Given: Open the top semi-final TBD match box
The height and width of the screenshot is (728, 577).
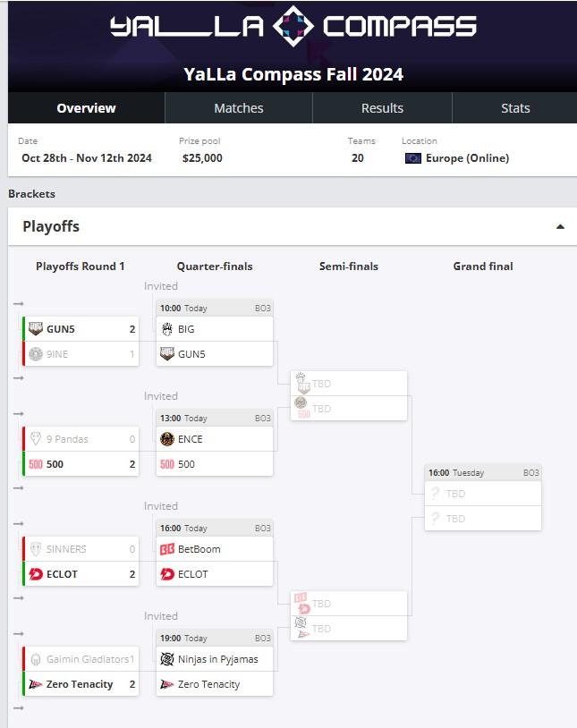Looking at the screenshot, I should click(x=349, y=396).
